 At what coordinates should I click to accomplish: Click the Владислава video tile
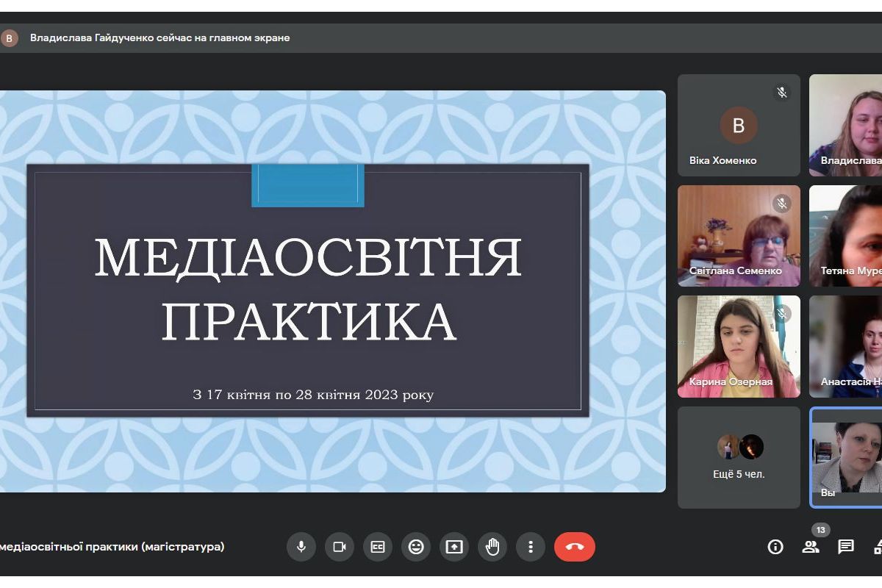[x=847, y=126]
